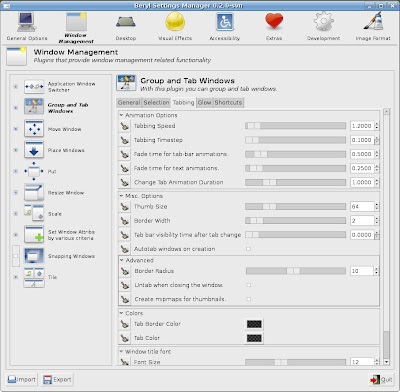Screen dimensions: 400x392
Task: Open Development gear icon
Action: 323,22
